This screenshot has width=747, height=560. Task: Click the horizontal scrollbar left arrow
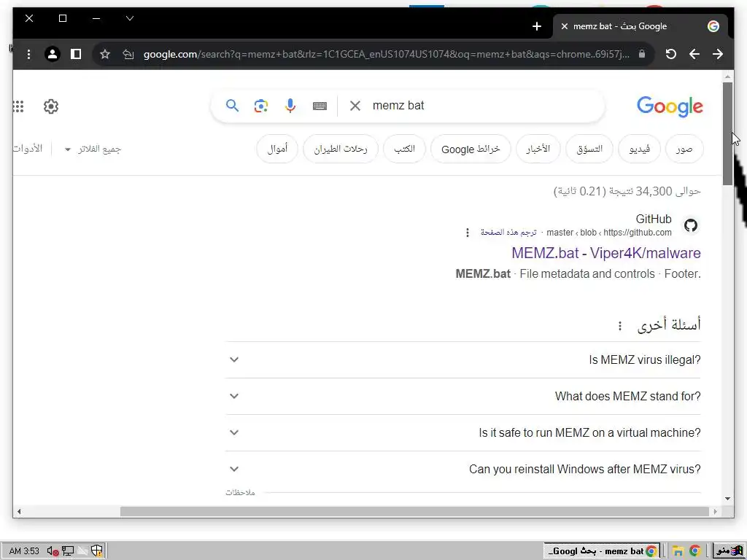tap(18, 511)
